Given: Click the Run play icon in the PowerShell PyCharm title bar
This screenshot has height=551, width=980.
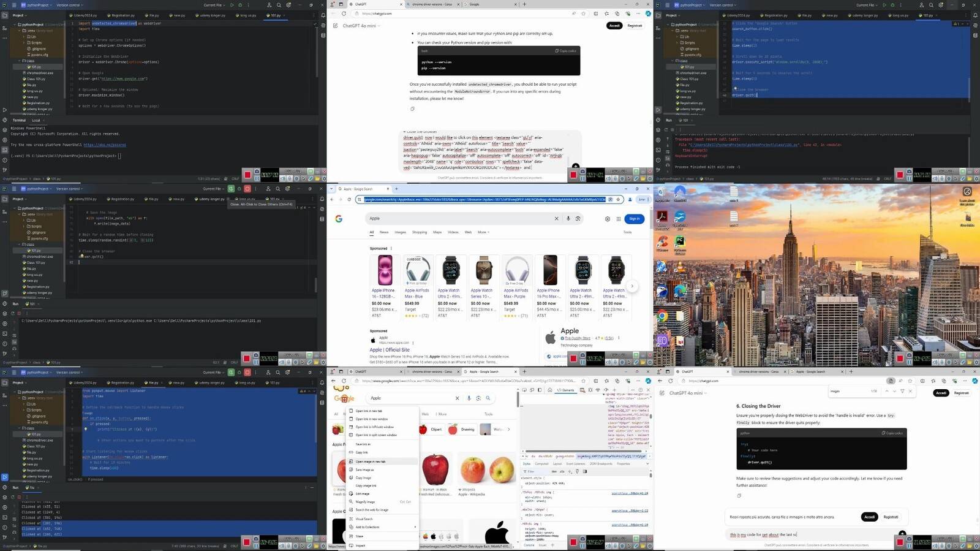Looking at the screenshot, I should pos(232,5).
